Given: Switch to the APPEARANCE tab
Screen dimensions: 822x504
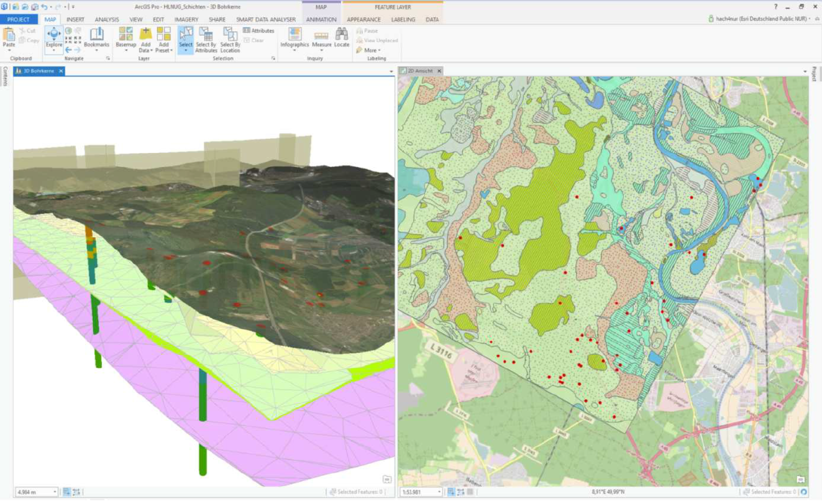Looking at the screenshot, I should [x=364, y=19].
